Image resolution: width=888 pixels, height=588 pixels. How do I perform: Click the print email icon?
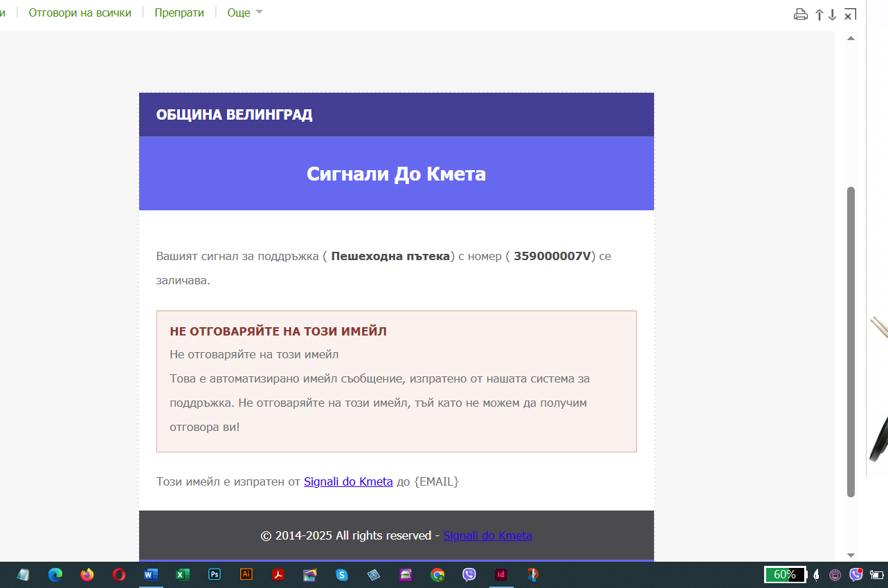coord(800,15)
